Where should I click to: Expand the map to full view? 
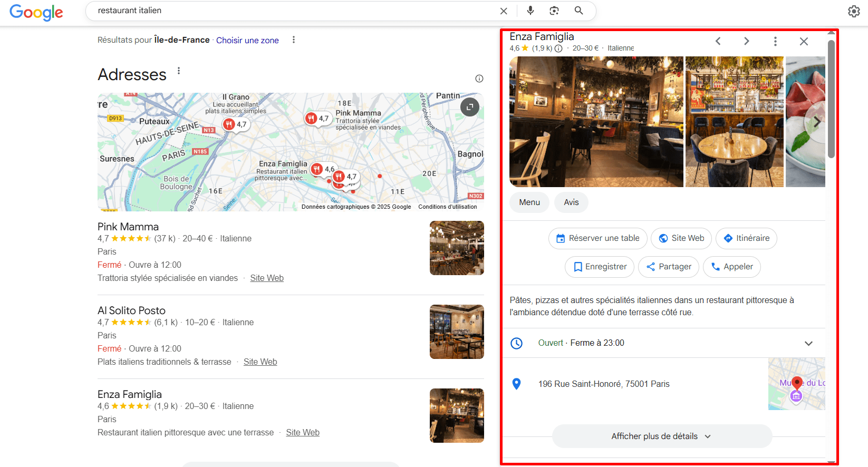[470, 107]
